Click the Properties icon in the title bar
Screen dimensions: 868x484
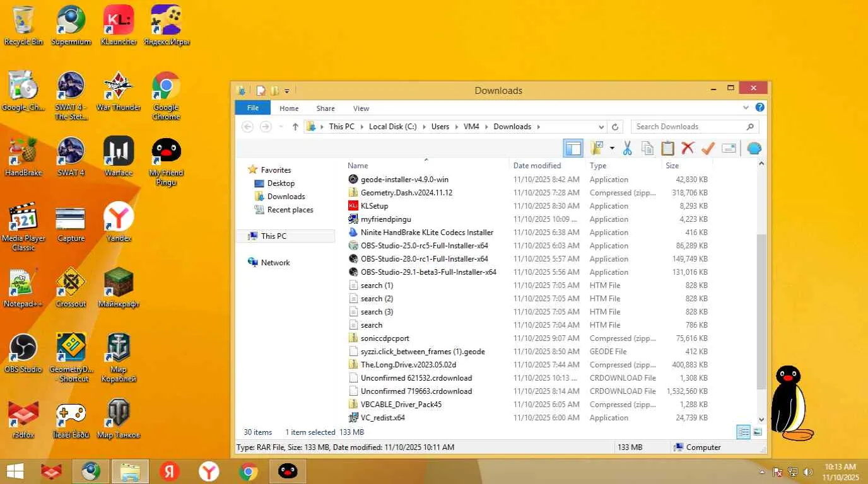[x=261, y=91]
